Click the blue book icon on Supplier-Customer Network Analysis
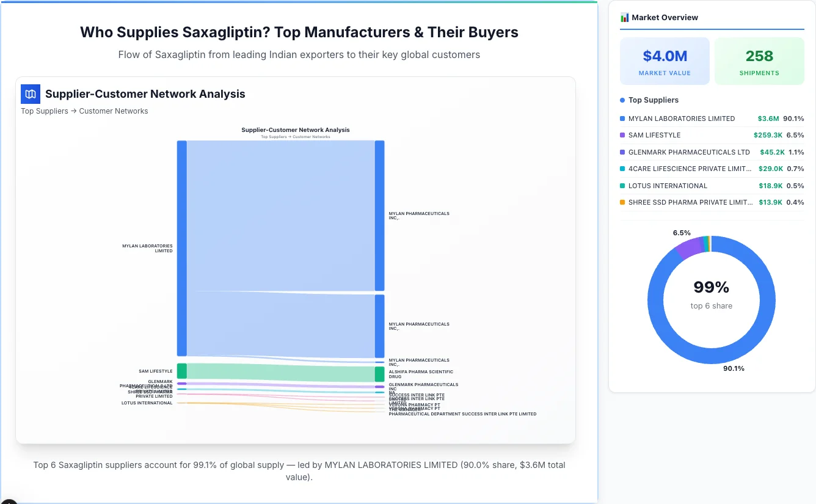Screen dimensions: 816x504 pos(30,94)
